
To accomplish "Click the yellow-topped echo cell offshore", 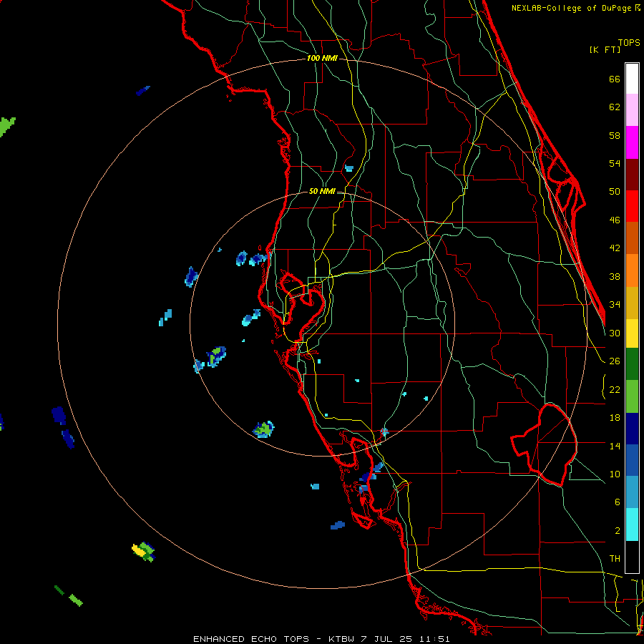I will click(143, 552).
